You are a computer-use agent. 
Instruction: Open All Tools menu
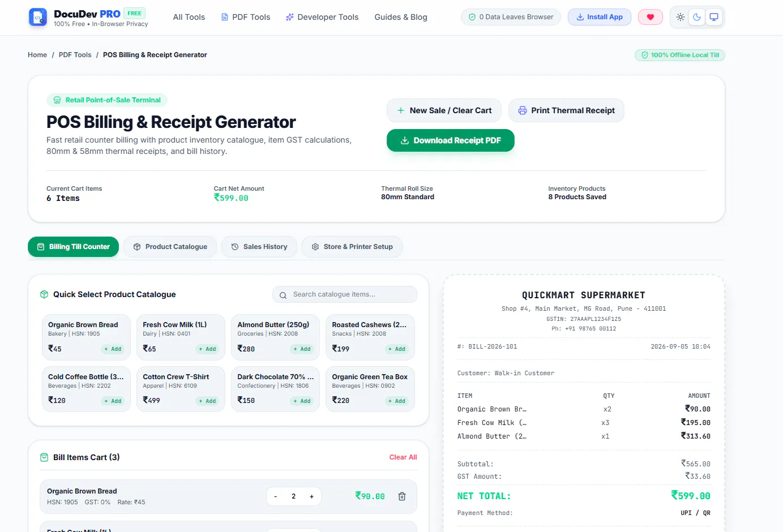point(189,17)
